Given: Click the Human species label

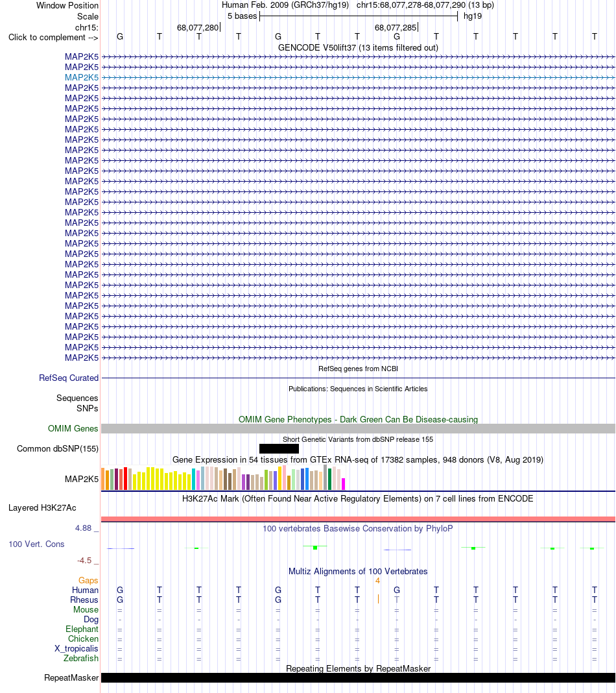Looking at the screenshot, I should pyautogui.click(x=85, y=590).
